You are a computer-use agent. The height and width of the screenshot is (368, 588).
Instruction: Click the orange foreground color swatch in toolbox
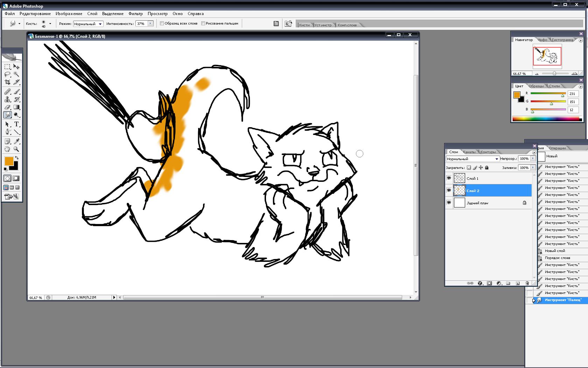point(9,161)
